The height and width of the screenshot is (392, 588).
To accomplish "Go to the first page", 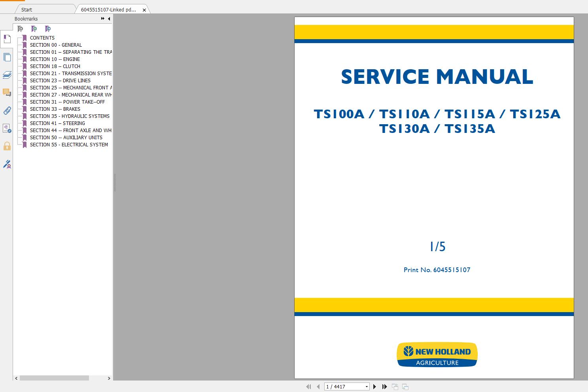I will (308, 386).
